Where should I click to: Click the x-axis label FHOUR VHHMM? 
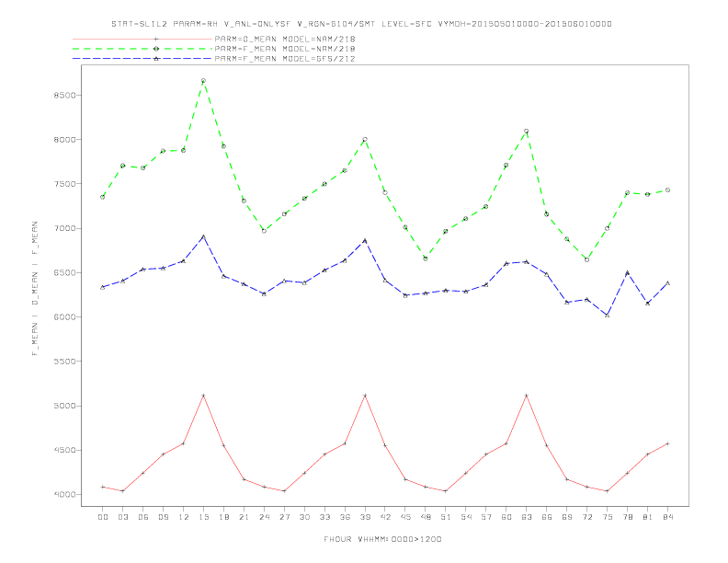click(382, 539)
